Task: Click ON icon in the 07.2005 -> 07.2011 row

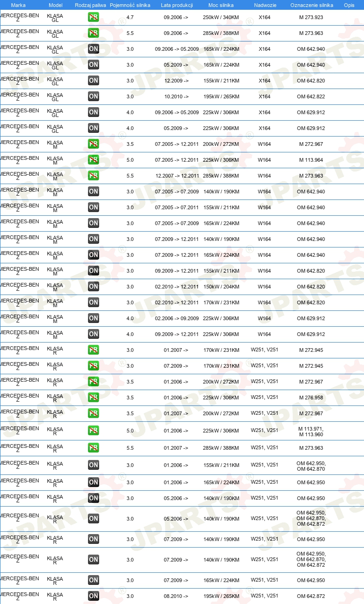Action: [94, 207]
